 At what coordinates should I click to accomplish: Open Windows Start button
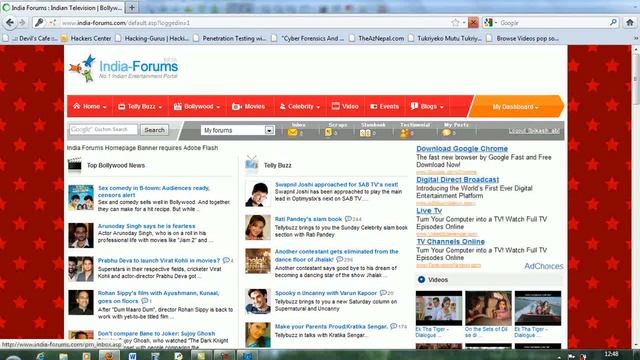click(x=13, y=357)
